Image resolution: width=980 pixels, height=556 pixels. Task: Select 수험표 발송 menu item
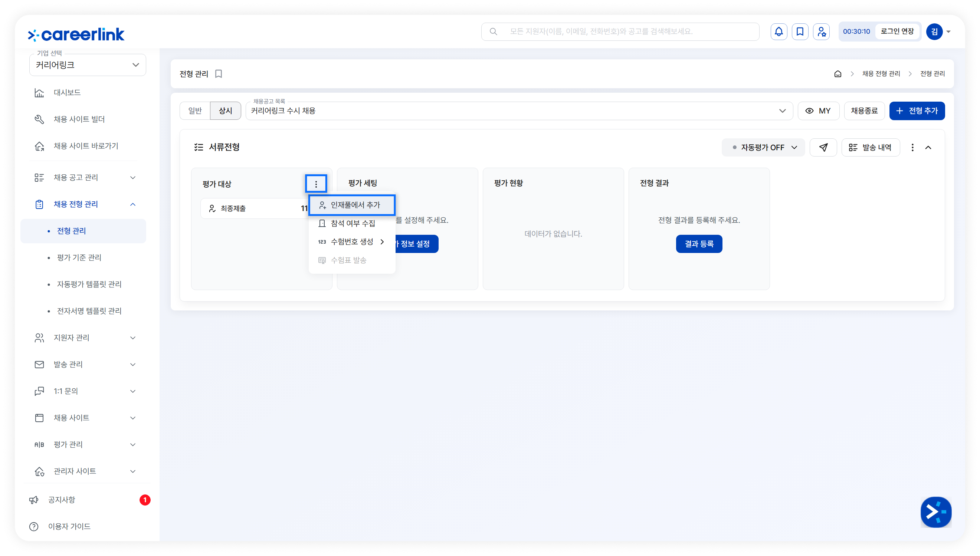[352, 260]
